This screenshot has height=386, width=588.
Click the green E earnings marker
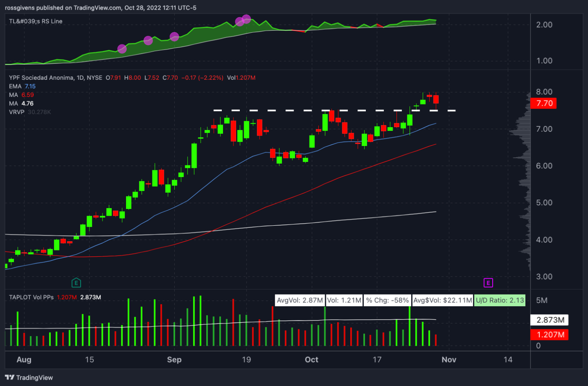pos(76,283)
